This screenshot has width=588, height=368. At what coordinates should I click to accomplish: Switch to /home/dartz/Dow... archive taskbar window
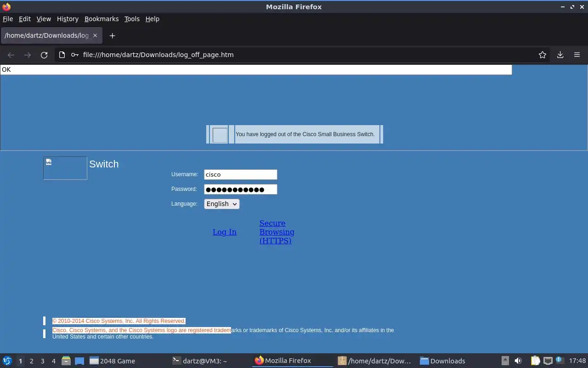(375, 361)
